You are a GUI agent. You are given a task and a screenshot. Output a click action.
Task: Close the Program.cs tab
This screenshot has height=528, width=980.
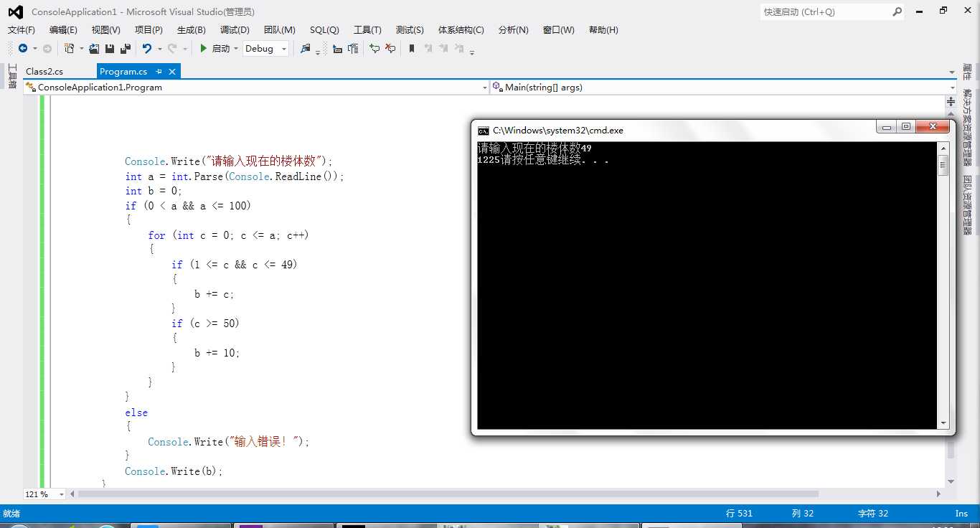pos(172,71)
